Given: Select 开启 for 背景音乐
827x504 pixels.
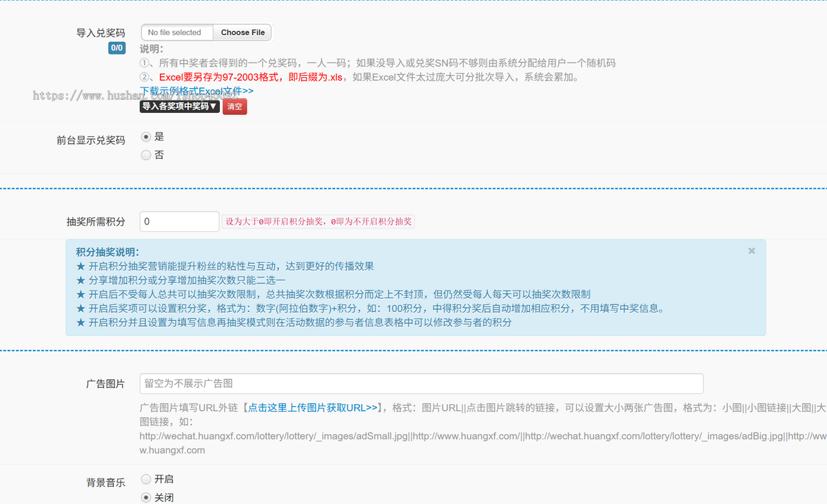Looking at the screenshot, I should click(145, 479).
